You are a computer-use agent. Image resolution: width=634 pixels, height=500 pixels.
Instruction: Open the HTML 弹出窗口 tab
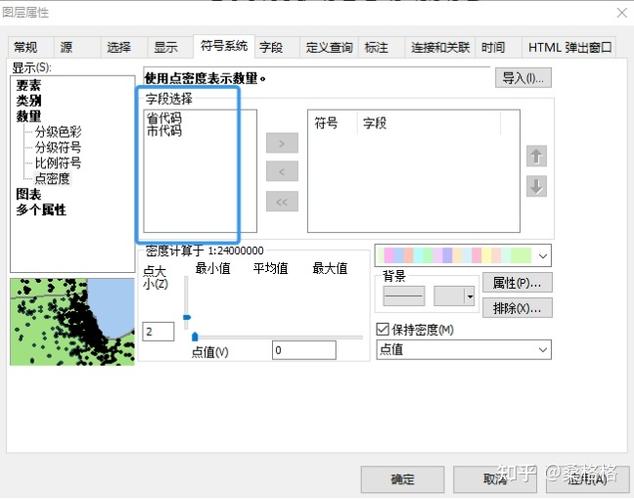[569, 48]
